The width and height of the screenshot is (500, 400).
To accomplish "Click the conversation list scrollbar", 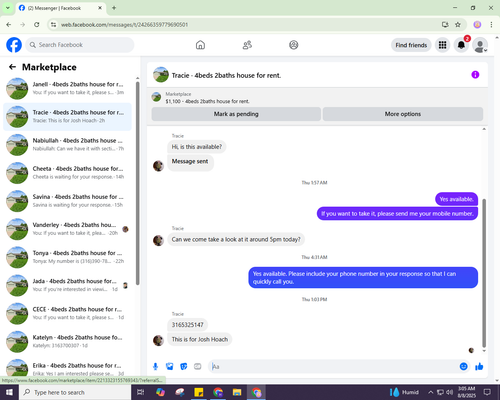I will pyautogui.click(x=137, y=183).
